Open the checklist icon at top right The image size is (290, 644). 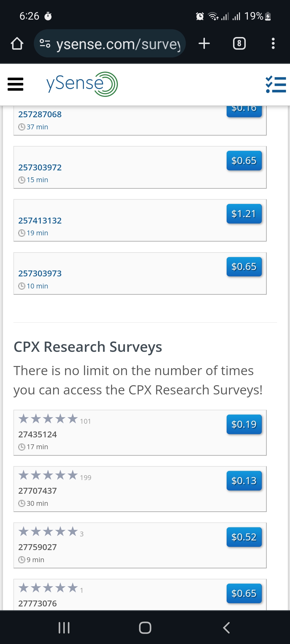(276, 84)
